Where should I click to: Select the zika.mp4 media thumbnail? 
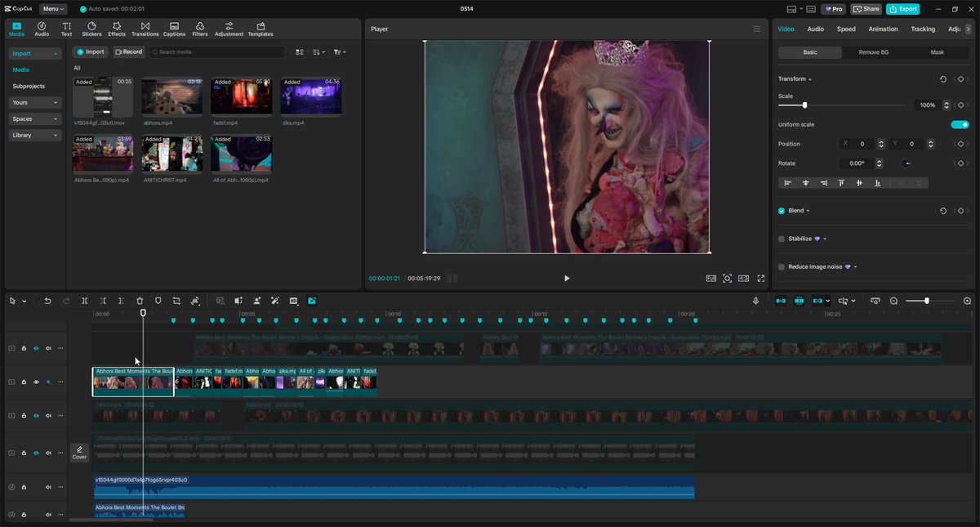310,96
